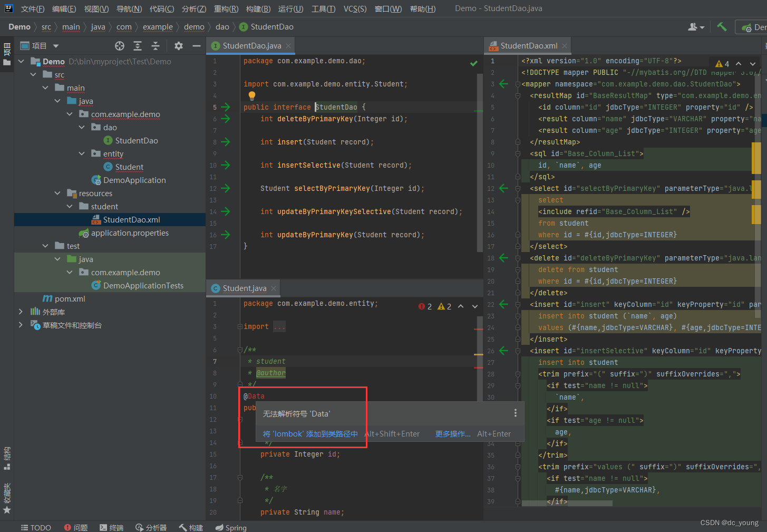Click green checkmark inspection indicator in StudentDao.java

[474, 63]
